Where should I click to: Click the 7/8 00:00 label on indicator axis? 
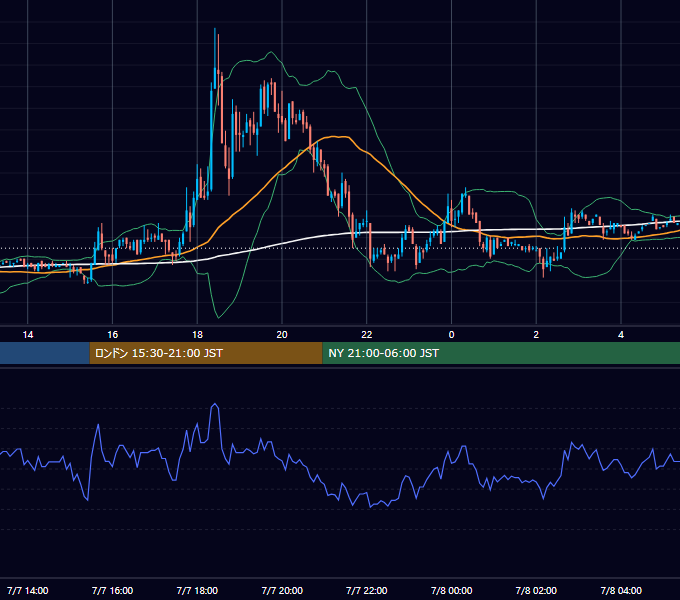coord(451,590)
